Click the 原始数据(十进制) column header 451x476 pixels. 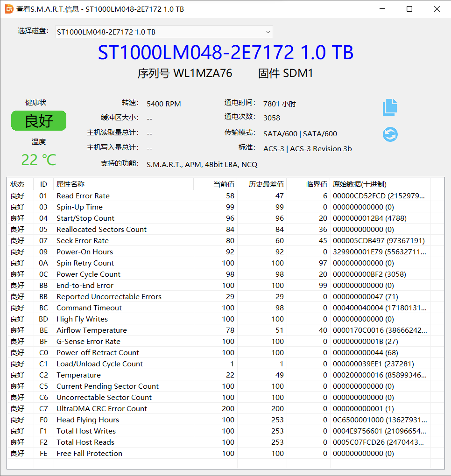click(x=359, y=184)
